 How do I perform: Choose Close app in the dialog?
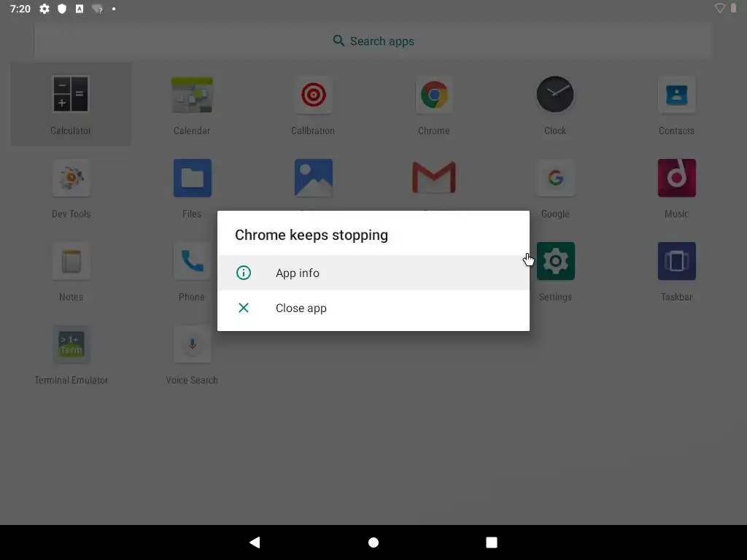373,308
